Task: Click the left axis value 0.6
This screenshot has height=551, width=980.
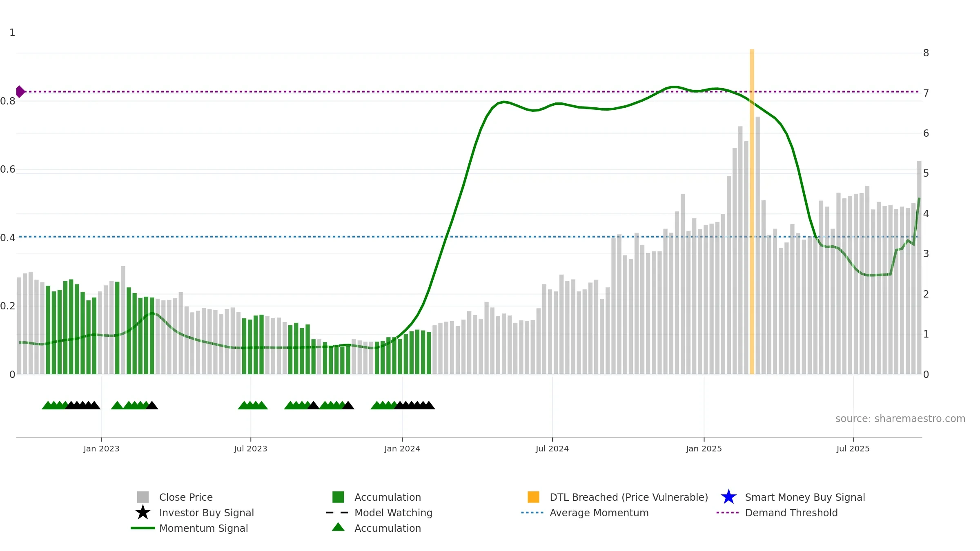Action: pyautogui.click(x=8, y=169)
